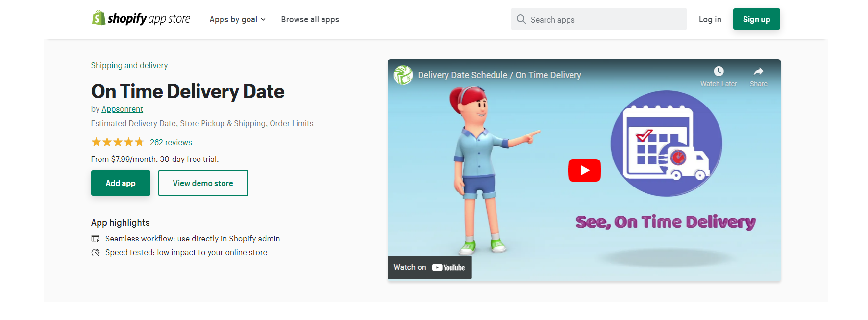Click View demo store button
The image size is (868, 320).
click(203, 183)
